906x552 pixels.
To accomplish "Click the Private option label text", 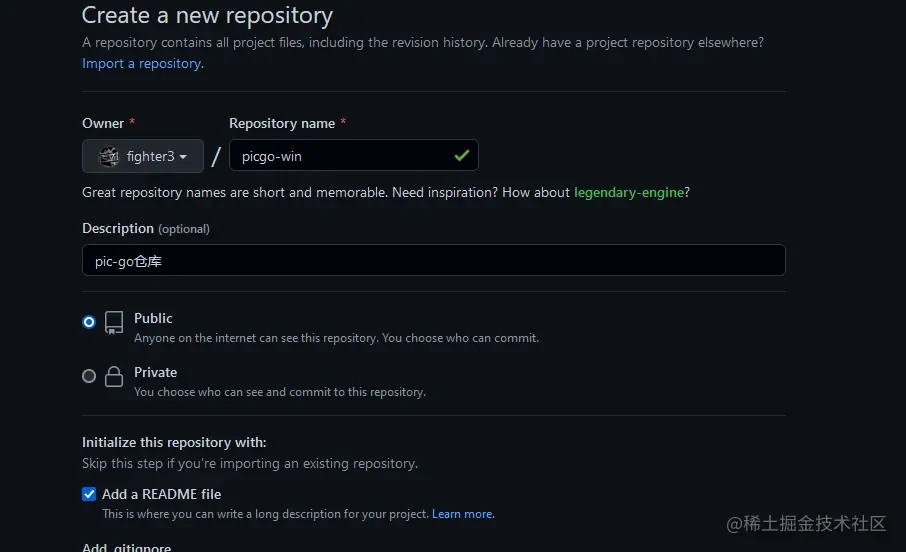I will pyautogui.click(x=155, y=372).
